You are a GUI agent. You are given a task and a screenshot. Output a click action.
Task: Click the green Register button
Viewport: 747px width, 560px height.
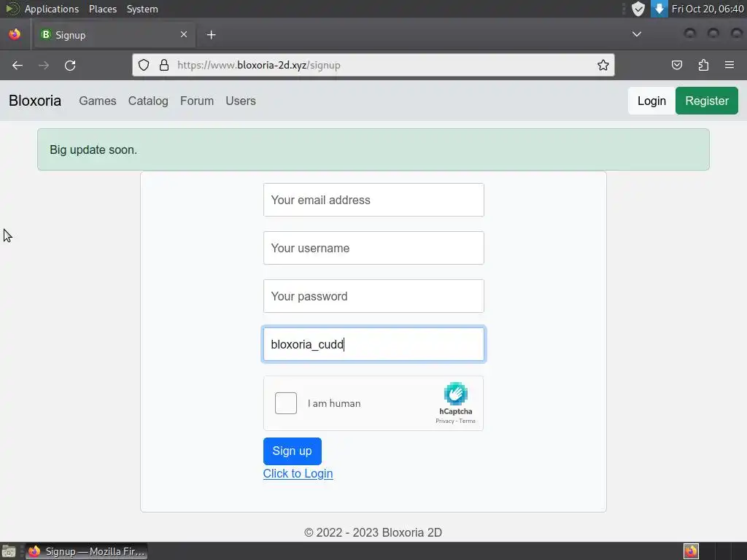(x=706, y=101)
